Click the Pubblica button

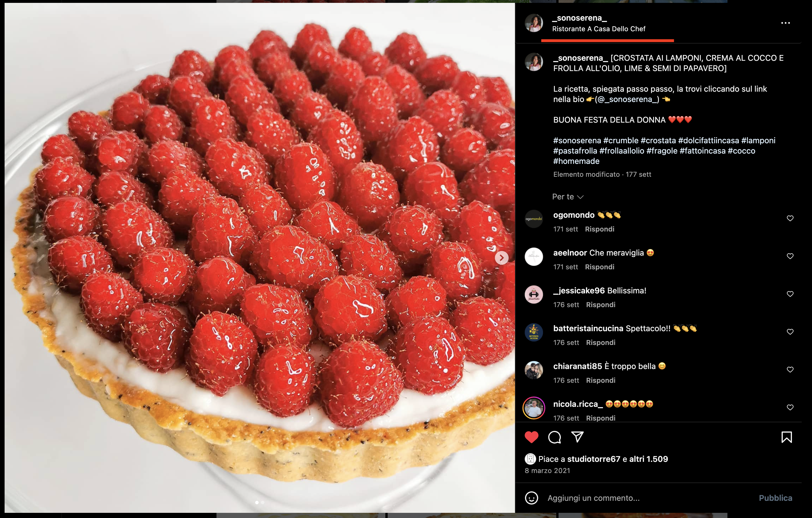(x=775, y=498)
